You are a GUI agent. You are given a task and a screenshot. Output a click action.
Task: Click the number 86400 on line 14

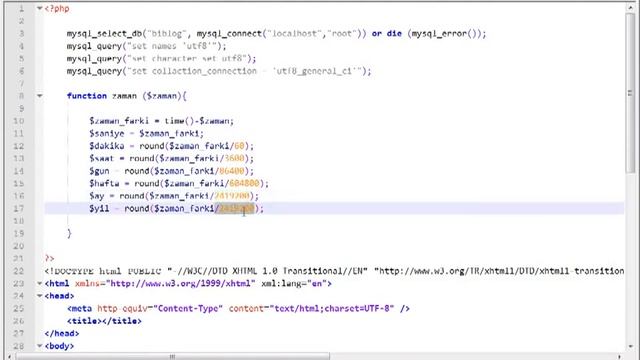[x=231, y=171]
